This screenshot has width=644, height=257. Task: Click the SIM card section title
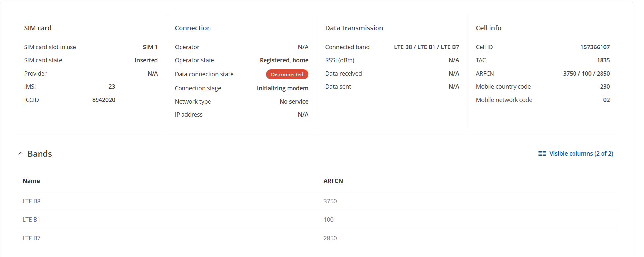[x=38, y=28]
